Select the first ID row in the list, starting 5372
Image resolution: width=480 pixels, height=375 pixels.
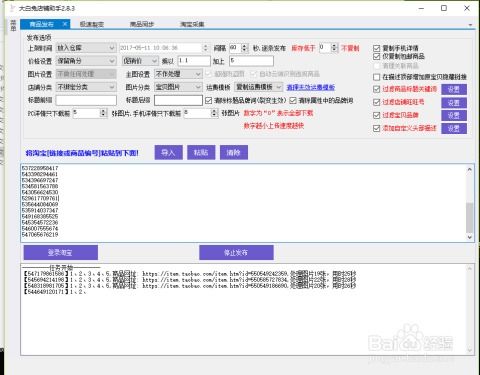click(40, 168)
